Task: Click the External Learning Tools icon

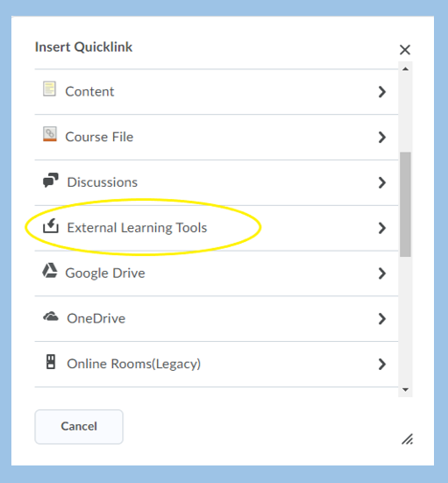Action: click(51, 226)
